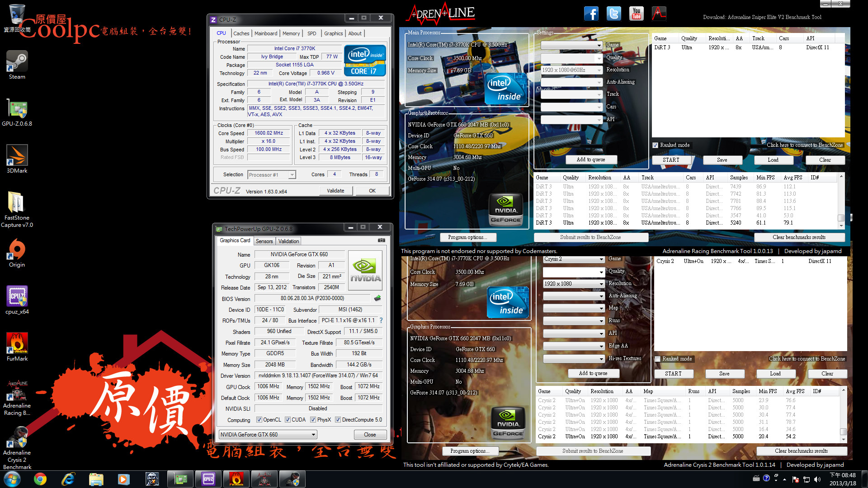Open the Validation tab in GPU-Z

288,241
